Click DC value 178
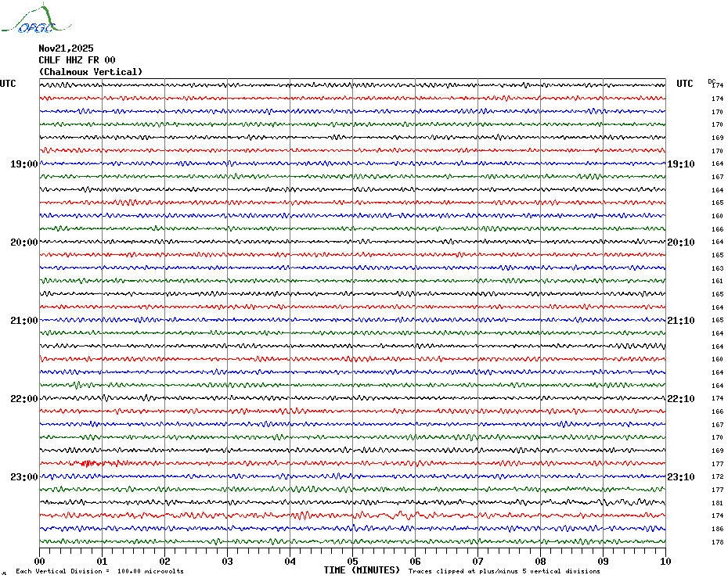This screenshot has width=728, height=582. [x=717, y=542]
